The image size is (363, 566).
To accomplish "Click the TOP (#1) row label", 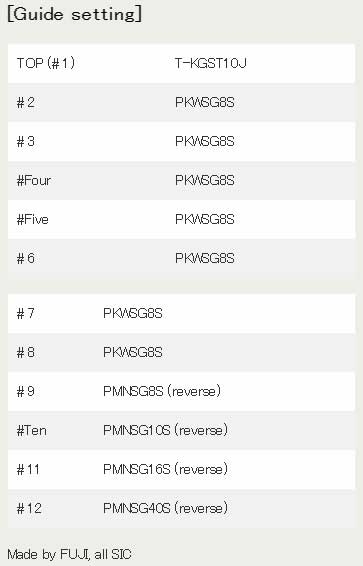I will 46,64.
